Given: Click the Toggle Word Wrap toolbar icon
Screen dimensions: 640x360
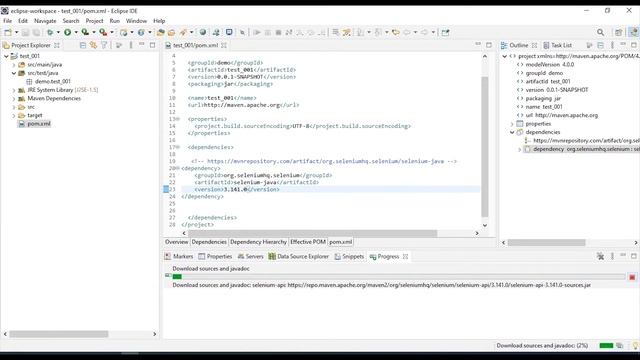Looking at the screenshot, I should click(335, 32).
